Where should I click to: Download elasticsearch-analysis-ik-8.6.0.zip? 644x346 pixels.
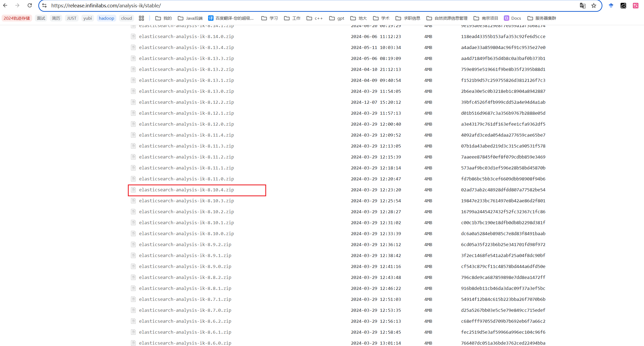(185, 343)
